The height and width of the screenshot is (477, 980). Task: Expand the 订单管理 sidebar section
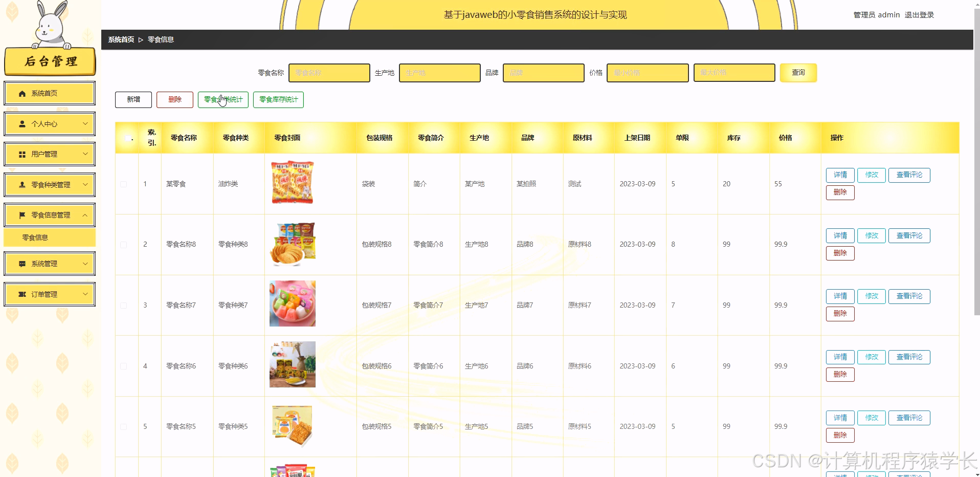[x=49, y=294]
